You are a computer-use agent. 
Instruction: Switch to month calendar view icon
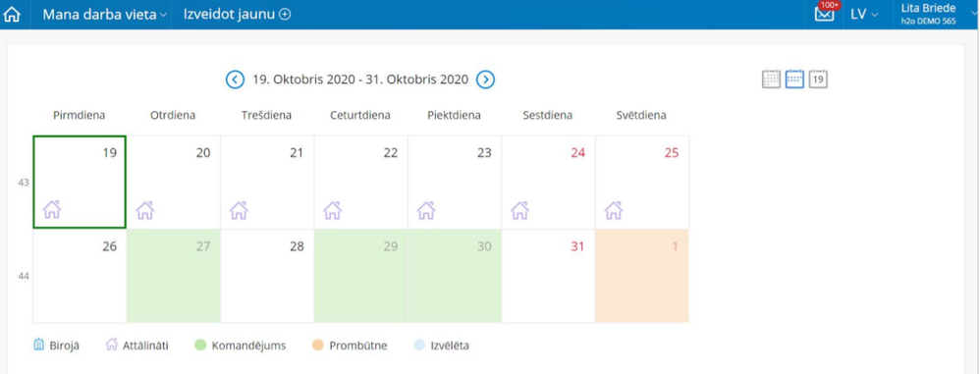[771, 80]
